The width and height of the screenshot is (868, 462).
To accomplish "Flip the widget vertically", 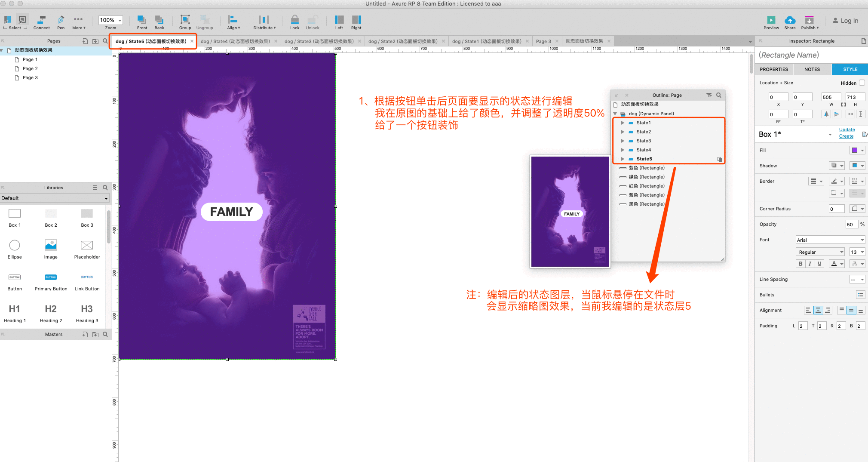I will [x=836, y=114].
